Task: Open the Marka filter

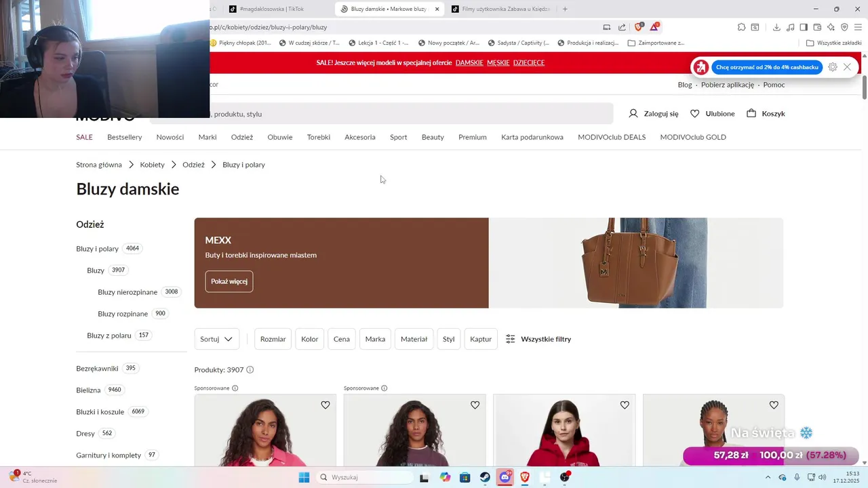Action: coord(375,339)
